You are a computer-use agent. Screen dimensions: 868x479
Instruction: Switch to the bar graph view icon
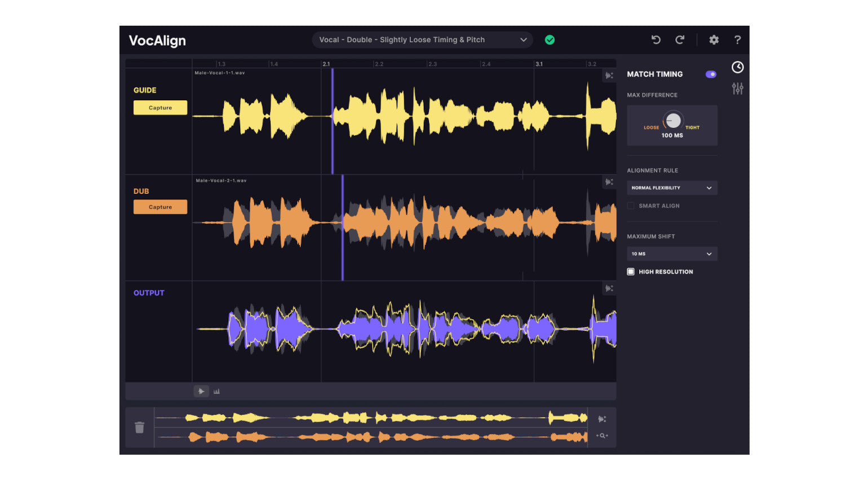click(x=216, y=391)
